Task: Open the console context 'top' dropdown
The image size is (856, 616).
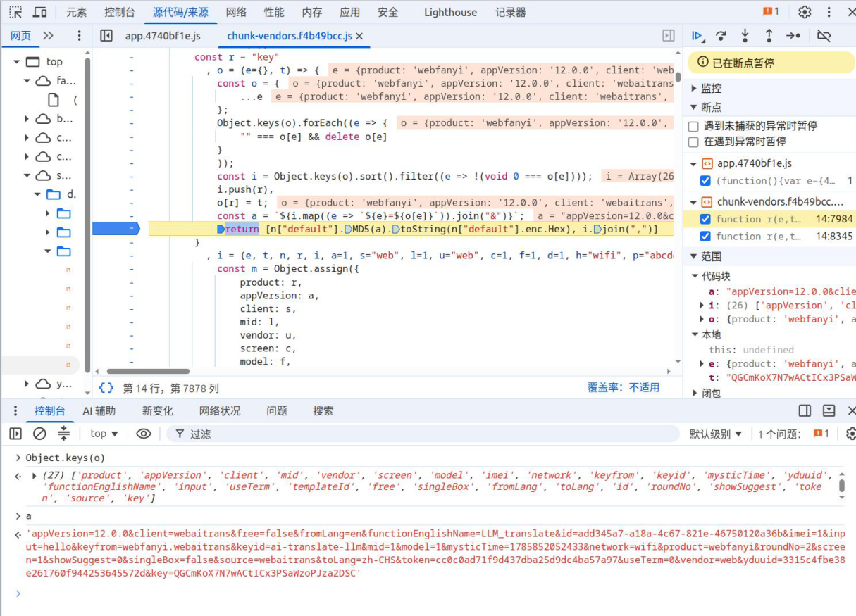Action: [x=104, y=434]
